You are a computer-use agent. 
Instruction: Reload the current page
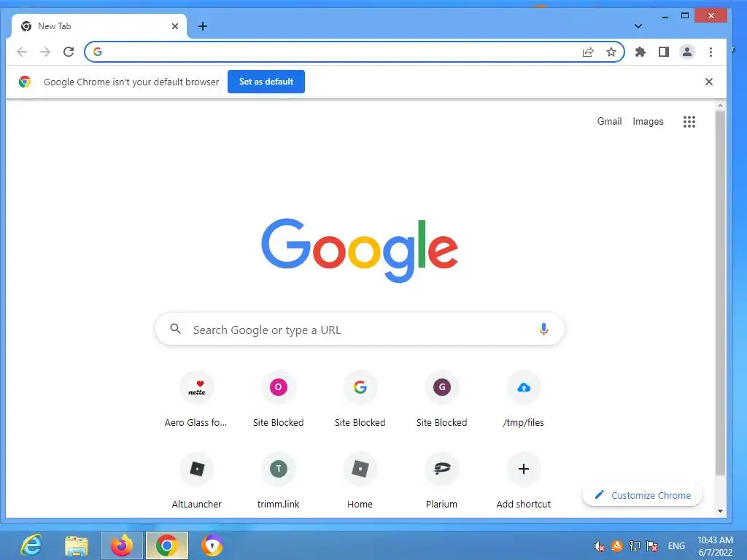point(69,52)
